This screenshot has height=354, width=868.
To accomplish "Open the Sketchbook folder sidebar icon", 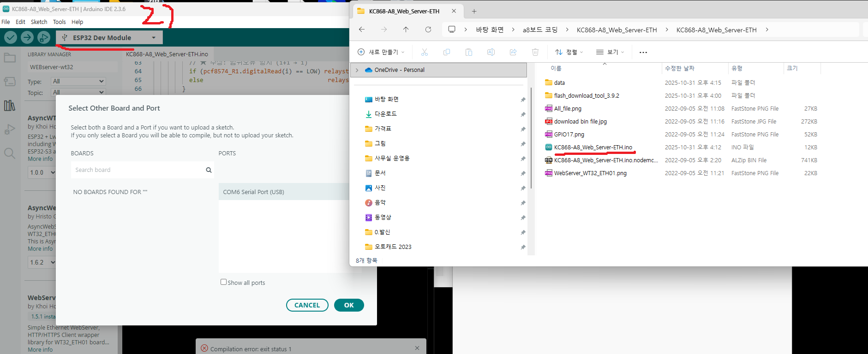I will [x=10, y=58].
